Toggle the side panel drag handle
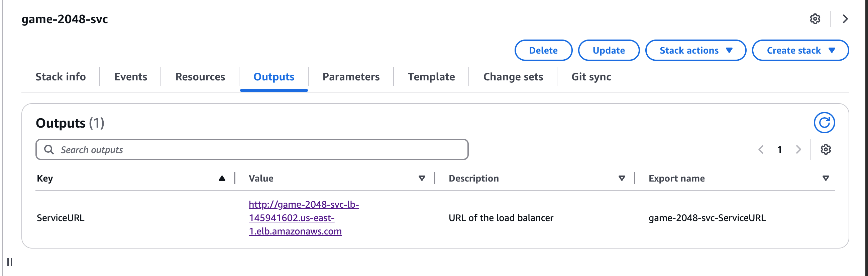 pyautogui.click(x=10, y=262)
